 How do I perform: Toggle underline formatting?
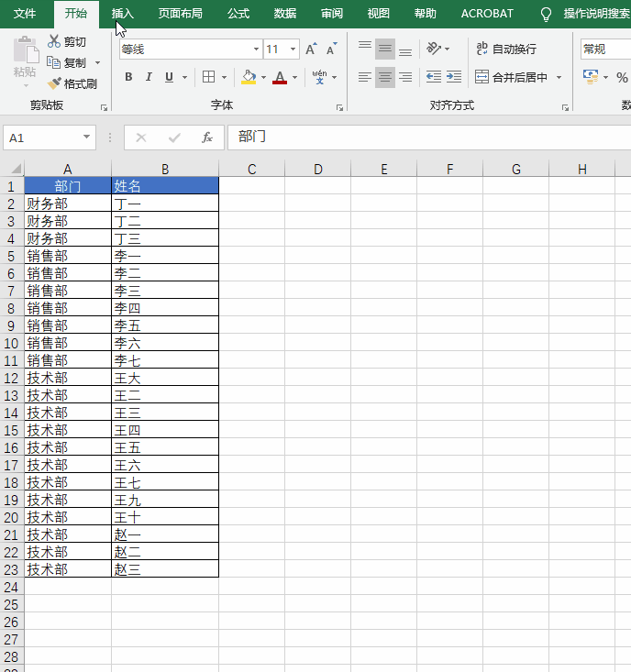(169, 77)
